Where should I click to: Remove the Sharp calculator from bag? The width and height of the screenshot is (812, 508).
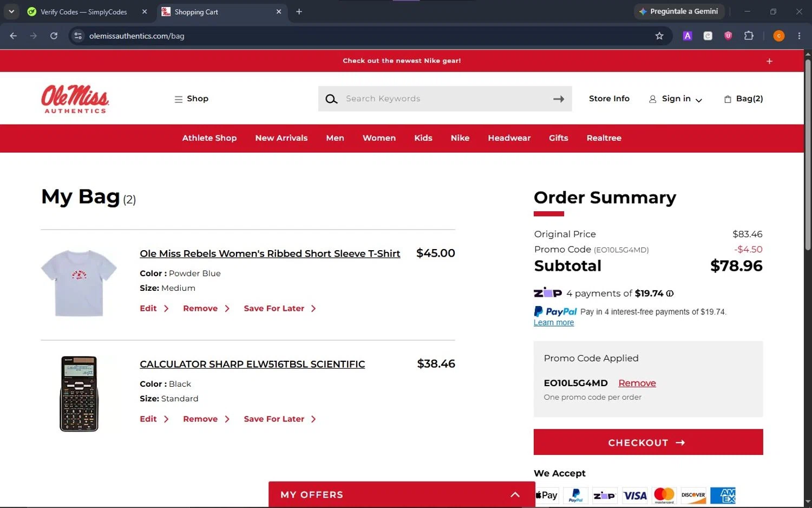pos(206,419)
